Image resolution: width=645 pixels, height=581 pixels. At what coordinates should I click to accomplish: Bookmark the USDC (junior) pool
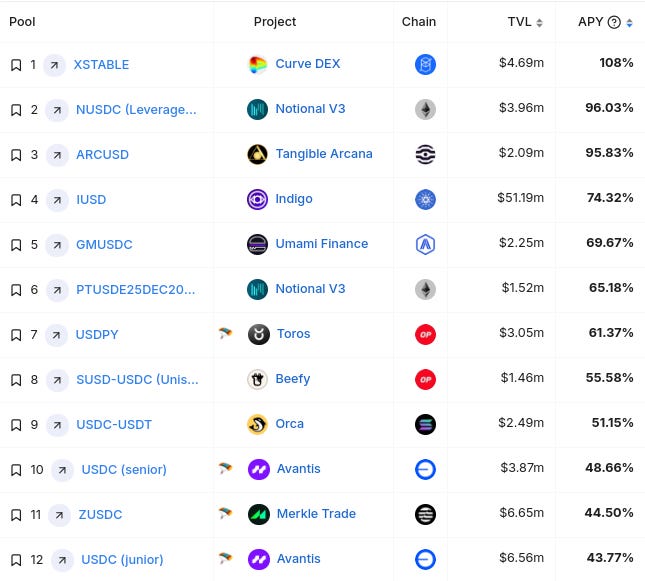16,560
